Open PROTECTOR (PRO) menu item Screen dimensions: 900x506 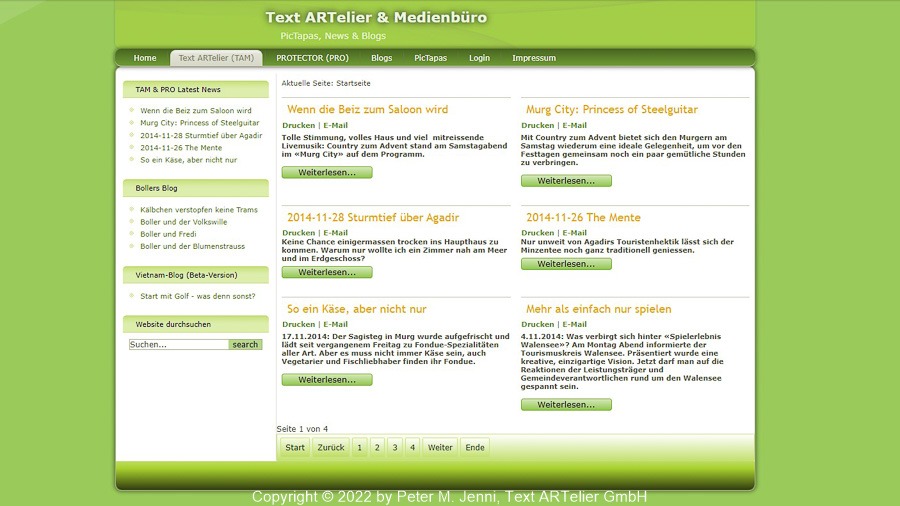[x=312, y=58]
